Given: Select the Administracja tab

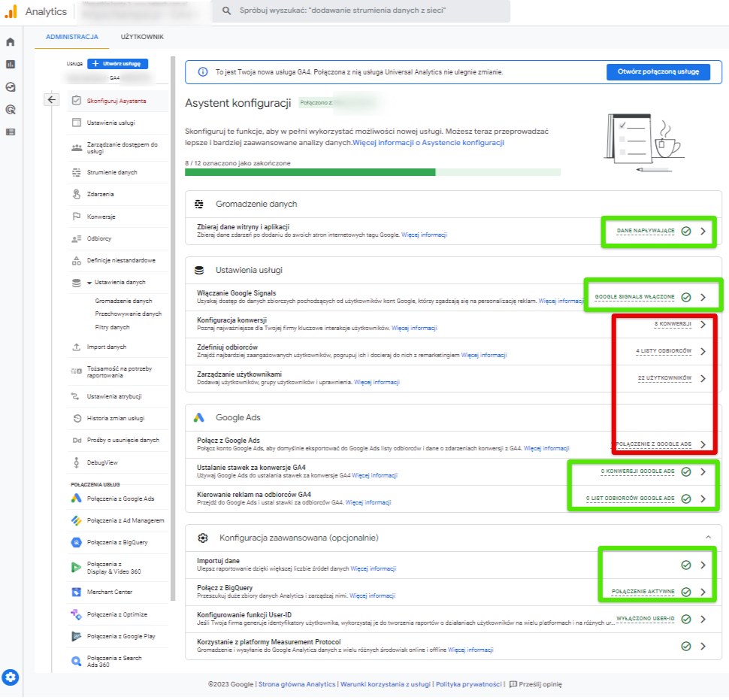Looking at the screenshot, I should tap(72, 37).
